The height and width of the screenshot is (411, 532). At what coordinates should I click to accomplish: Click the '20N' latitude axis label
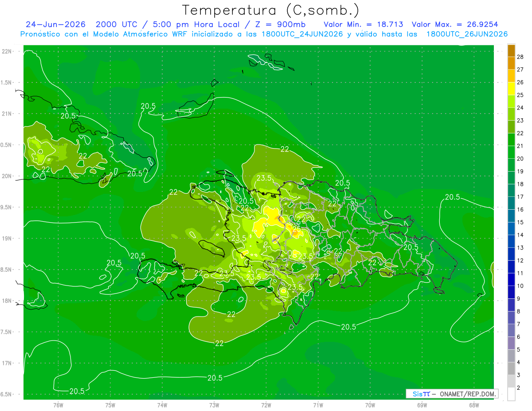pos(7,176)
